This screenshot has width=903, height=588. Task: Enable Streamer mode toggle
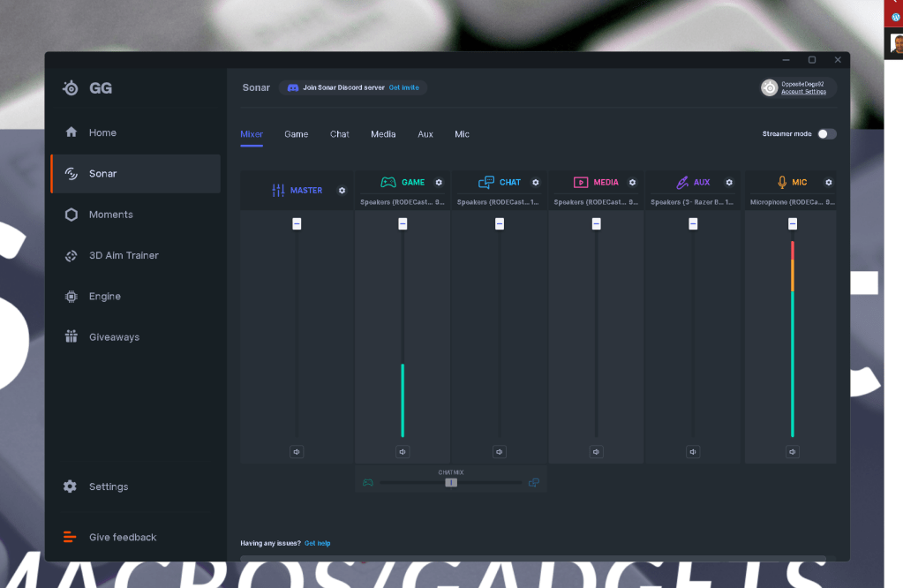coord(827,133)
